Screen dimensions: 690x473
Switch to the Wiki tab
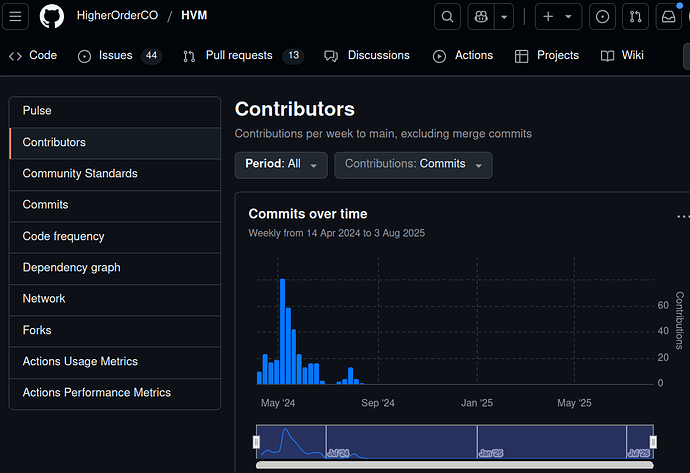tap(622, 55)
